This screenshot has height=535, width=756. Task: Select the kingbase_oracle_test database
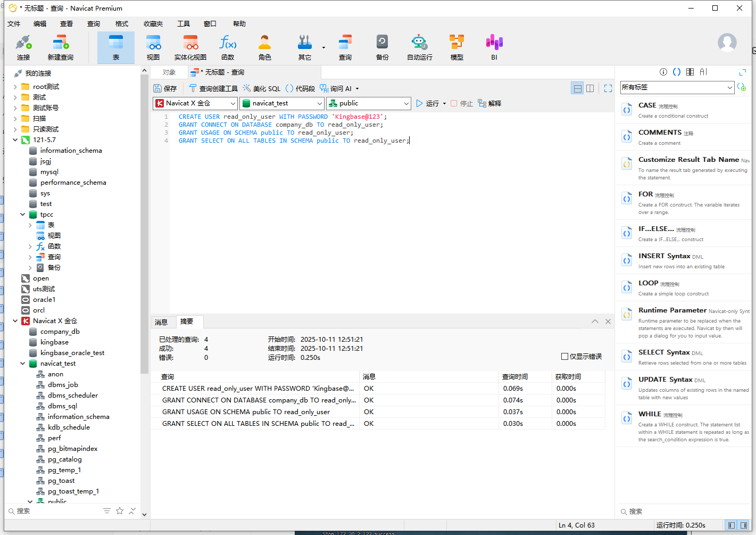[72, 353]
